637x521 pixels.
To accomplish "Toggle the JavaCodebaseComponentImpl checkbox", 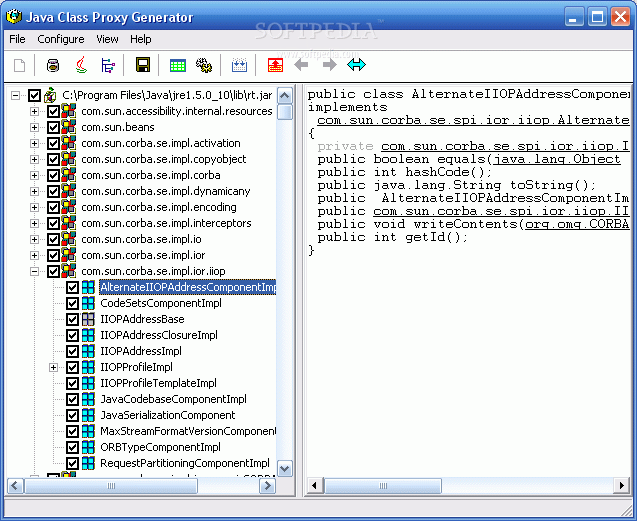I will coord(72,399).
